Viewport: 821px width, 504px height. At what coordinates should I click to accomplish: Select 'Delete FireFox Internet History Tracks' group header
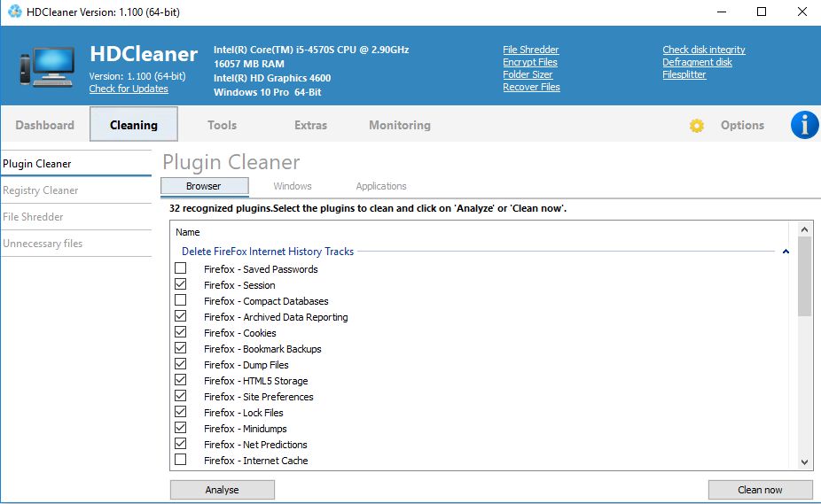point(268,252)
